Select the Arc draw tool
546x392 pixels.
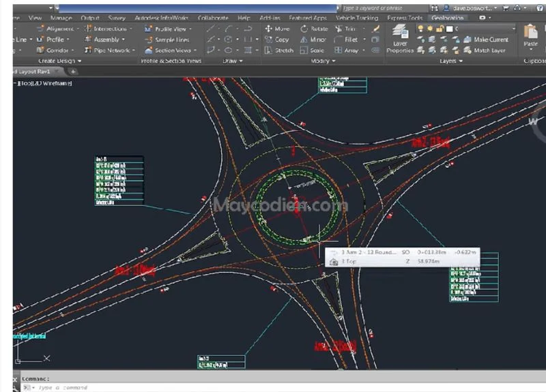click(x=229, y=29)
